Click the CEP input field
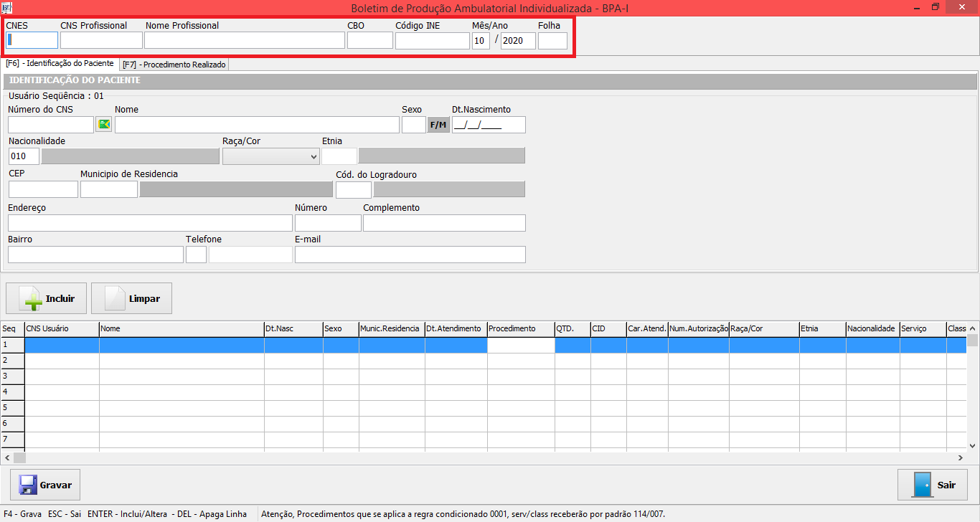980x522 pixels. tap(43, 189)
